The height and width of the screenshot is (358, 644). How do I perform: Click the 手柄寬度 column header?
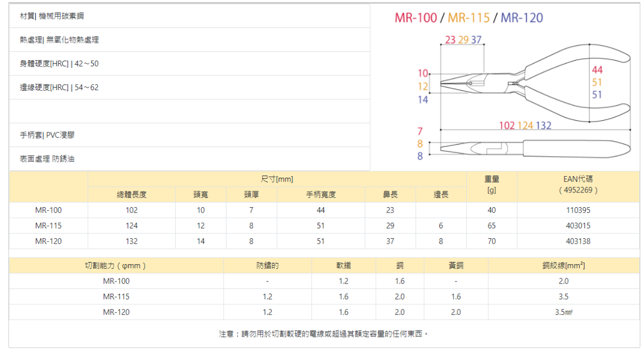[321, 195]
